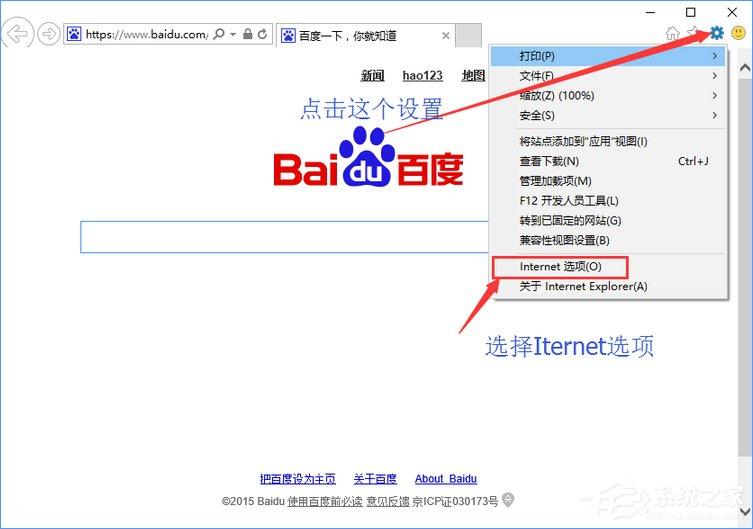The height and width of the screenshot is (529, 753).
Task: Open F12 开发人员工具(L)
Action: pos(608,201)
